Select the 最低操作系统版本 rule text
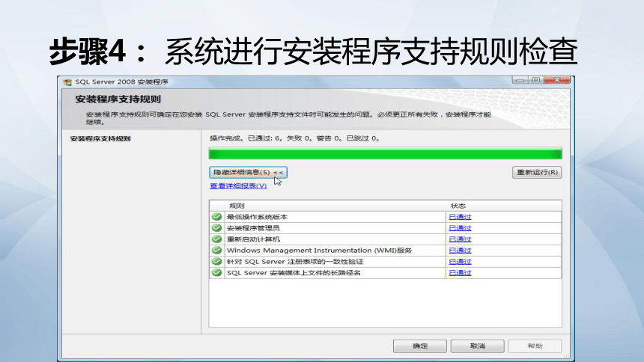The width and height of the screenshot is (644, 362). tap(257, 217)
